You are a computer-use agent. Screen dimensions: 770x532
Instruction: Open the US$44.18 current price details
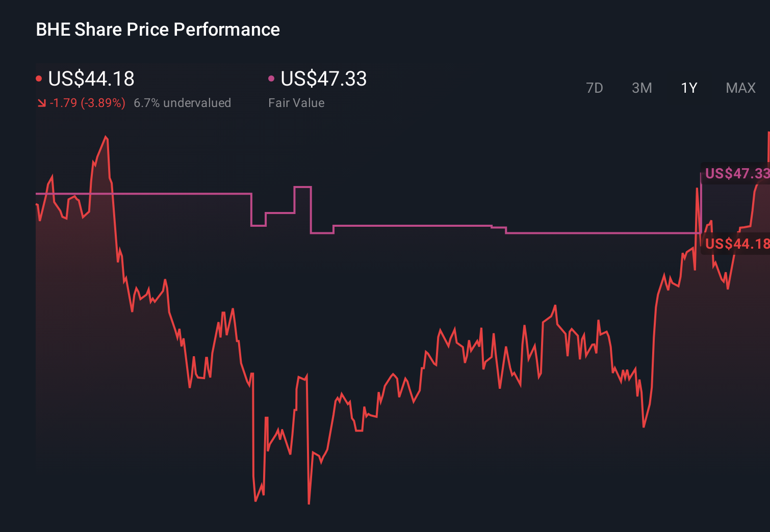[x=91, y=78]
